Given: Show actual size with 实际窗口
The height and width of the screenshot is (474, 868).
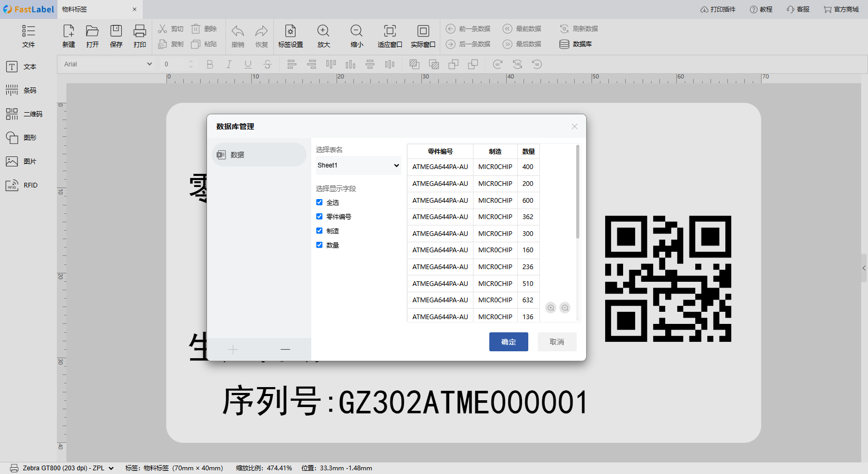Looking at the screenshot, I should coord(423,36).
